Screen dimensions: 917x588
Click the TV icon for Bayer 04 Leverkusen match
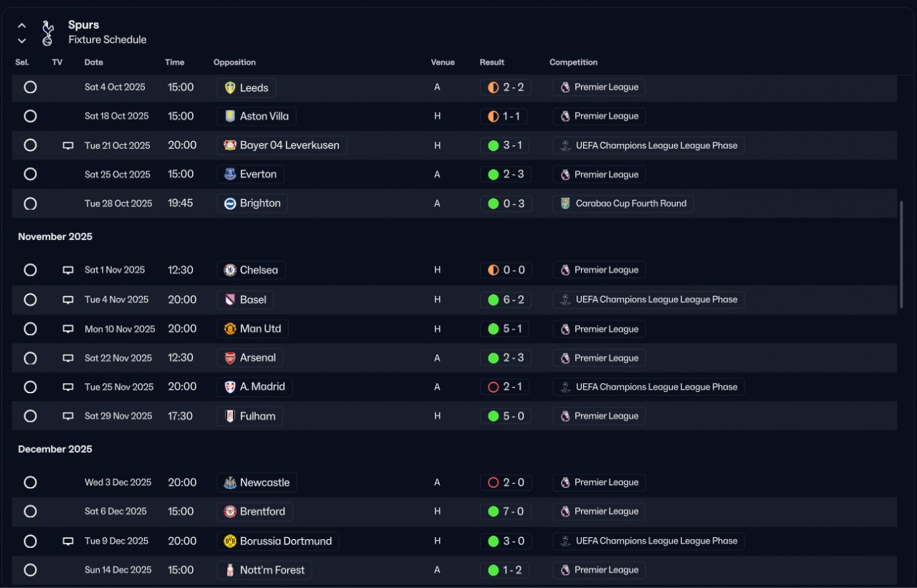click(x=68, y=145)
